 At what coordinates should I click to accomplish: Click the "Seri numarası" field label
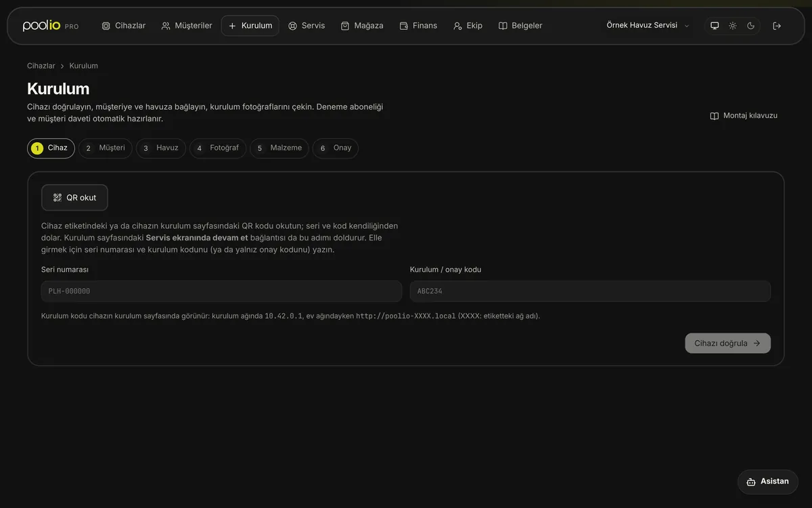click(65, 270)
